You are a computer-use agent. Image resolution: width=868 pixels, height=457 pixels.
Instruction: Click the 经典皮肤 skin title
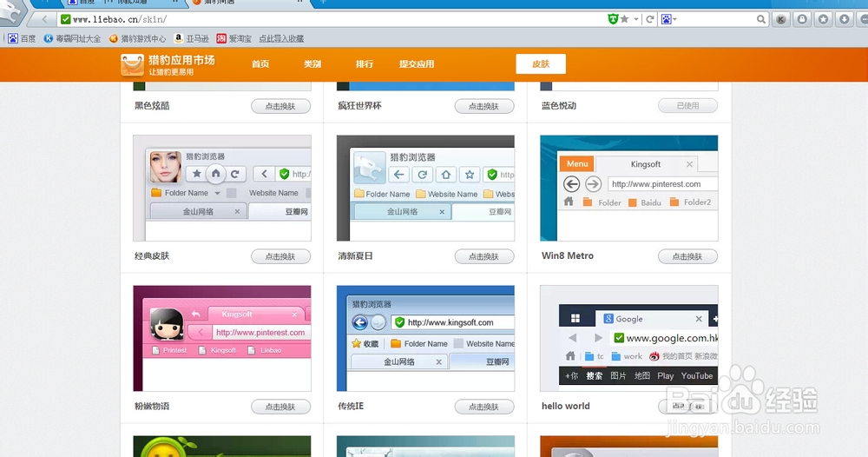click(152, 256)
